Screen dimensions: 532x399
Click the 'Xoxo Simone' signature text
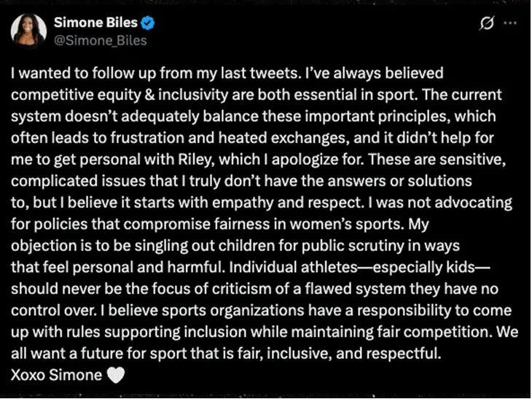coord(56,375)
